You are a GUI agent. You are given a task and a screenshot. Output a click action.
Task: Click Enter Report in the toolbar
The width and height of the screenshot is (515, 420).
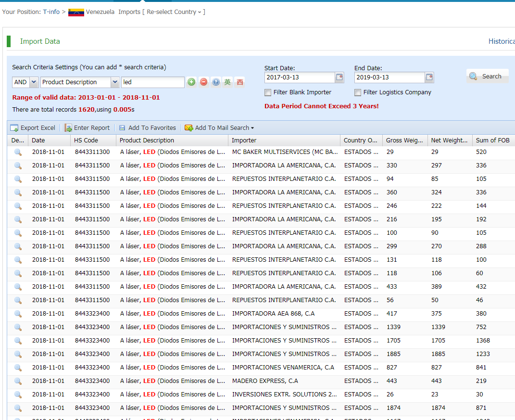[87, 128]
